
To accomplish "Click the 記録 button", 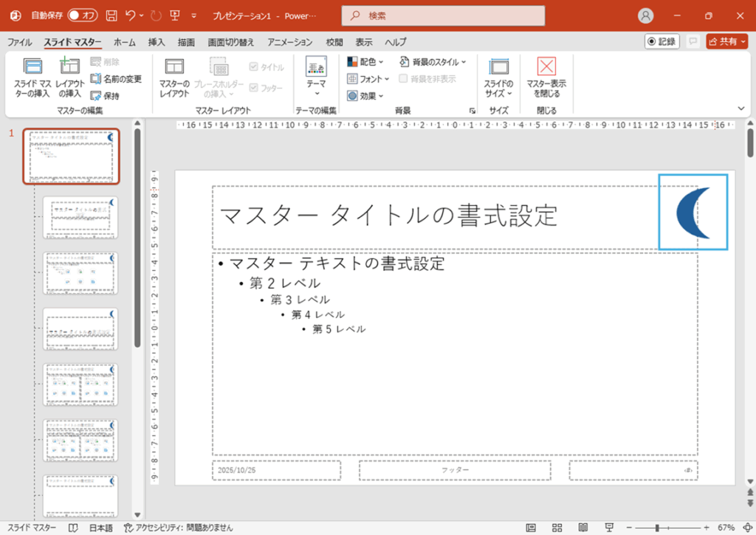I will point(661,42).
